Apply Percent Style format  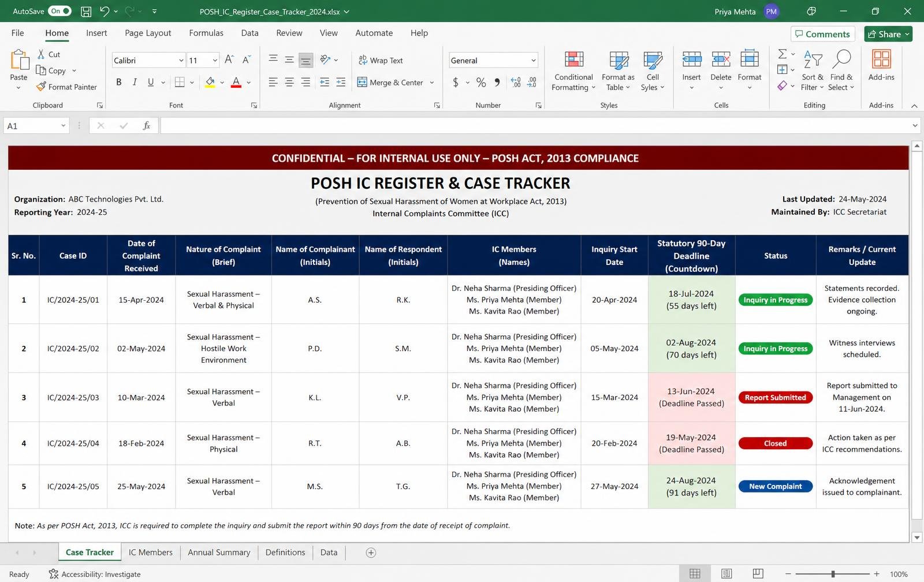[481, 83]
